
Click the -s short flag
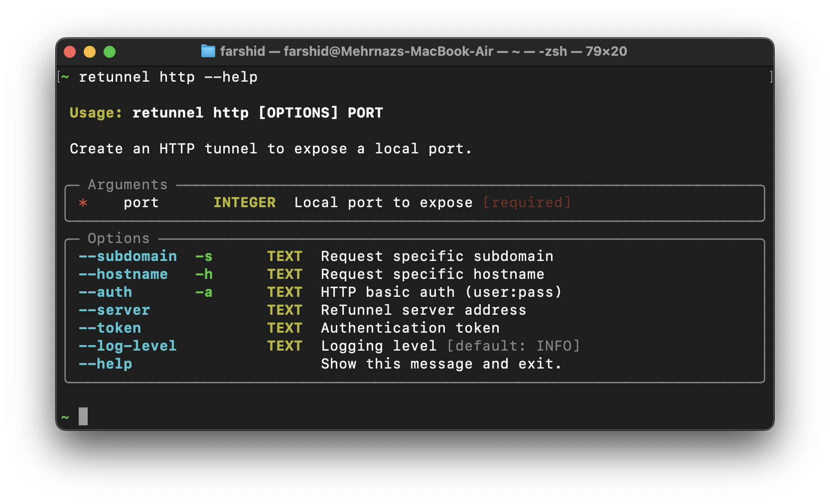(204, 256)
